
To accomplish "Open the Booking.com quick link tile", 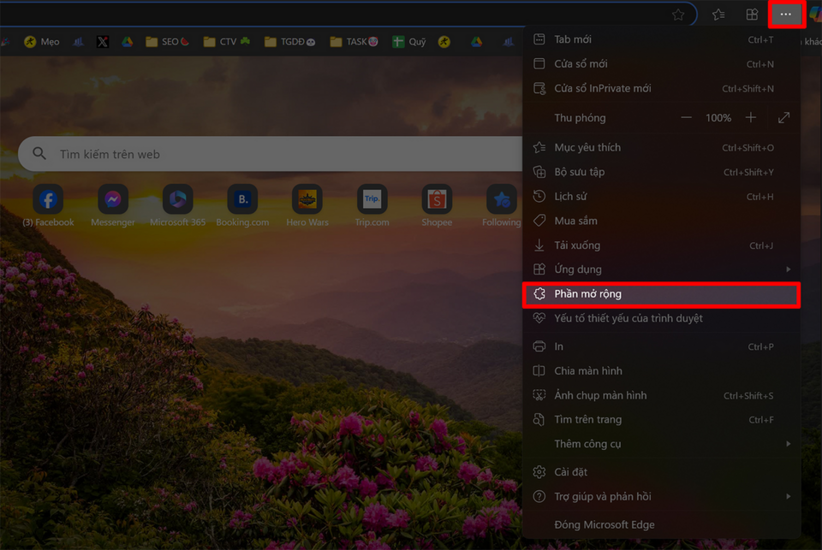I will point(242,200).
